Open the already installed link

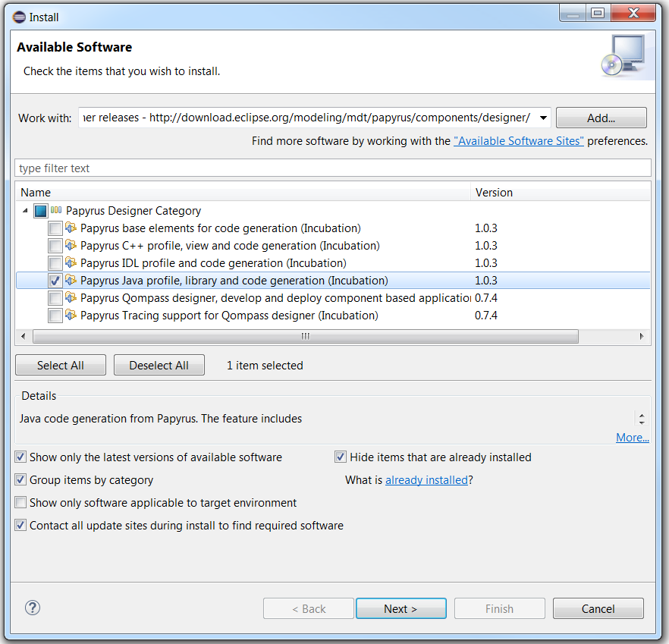point(426,480)
